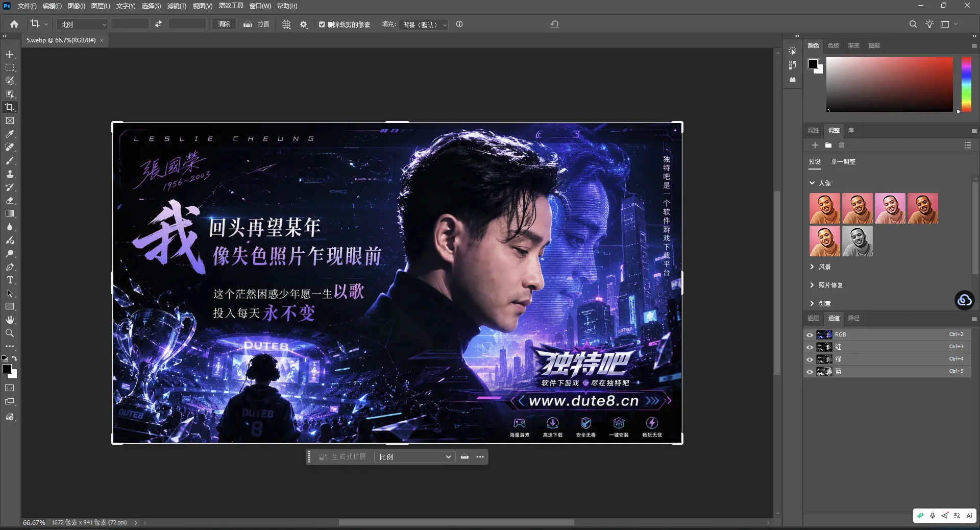The image size is (980, 530).
Task: Select the Eraser tool
Action: (x=10, y=200)
